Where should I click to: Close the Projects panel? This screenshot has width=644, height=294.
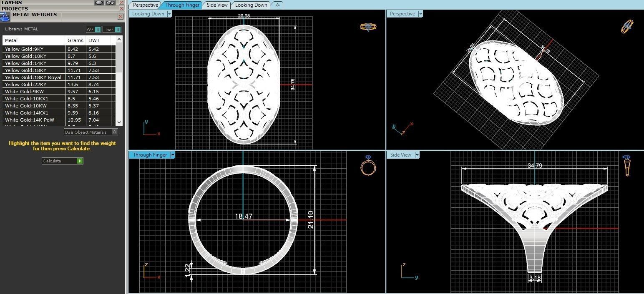tap(121, 8)
